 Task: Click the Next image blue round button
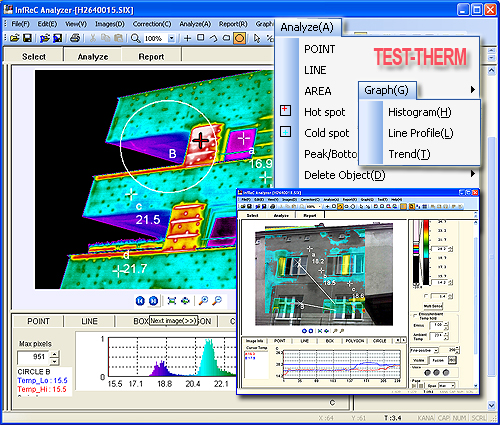coord(153,301)
